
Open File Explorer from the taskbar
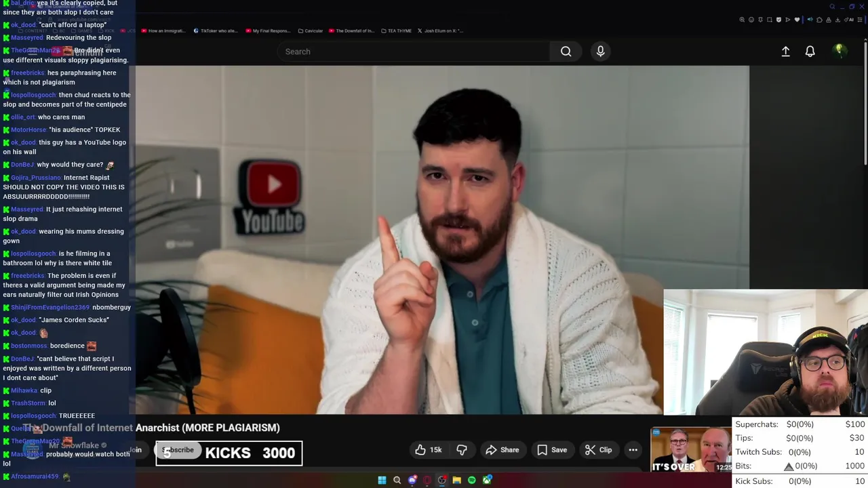click(x=457, y=480)
